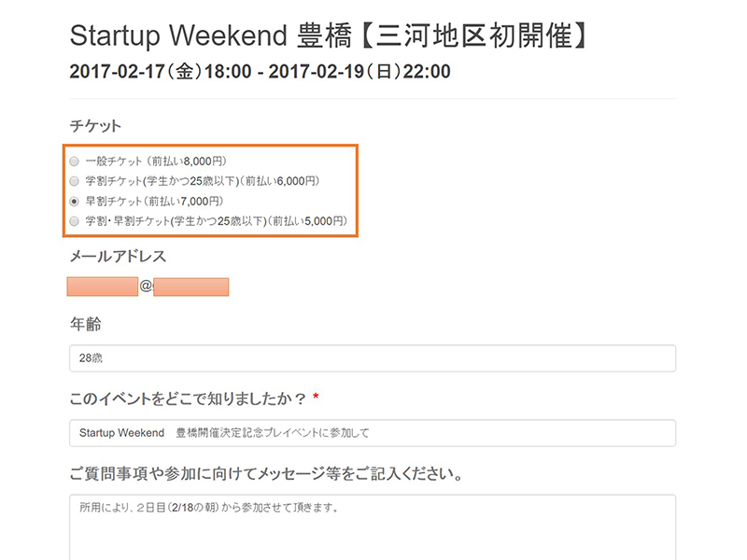Click the 年齢 field label
747x560 pixels.
coord(86,324)
